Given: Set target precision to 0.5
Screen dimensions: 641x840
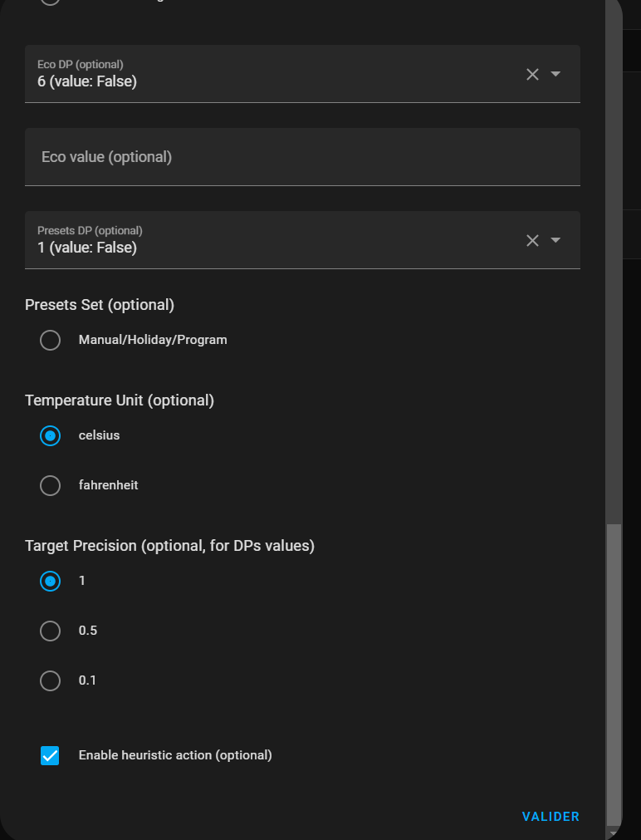Looking at the screenshot, I should 51,631.
